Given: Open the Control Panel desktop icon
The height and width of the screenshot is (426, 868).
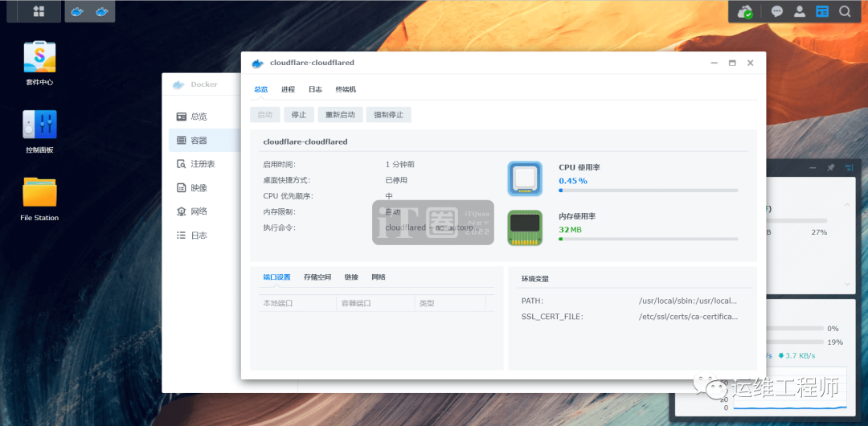Looking at the screenshot, I should [40, 125].
